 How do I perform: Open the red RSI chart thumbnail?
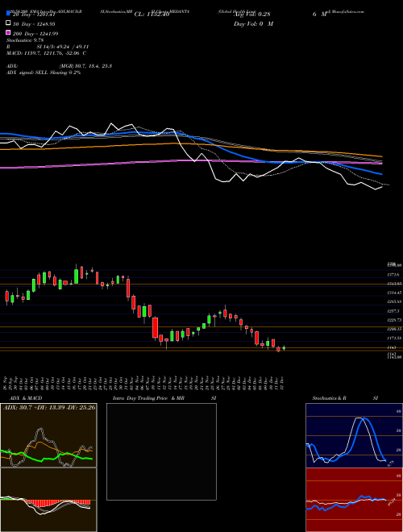tap(354, 500)
